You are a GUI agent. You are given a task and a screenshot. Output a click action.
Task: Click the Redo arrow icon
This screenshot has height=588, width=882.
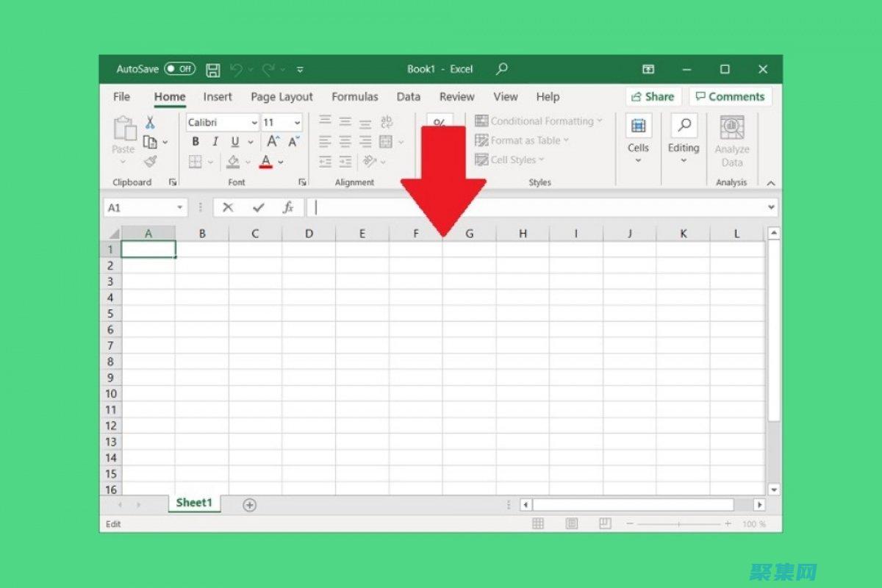coord(268,70)
